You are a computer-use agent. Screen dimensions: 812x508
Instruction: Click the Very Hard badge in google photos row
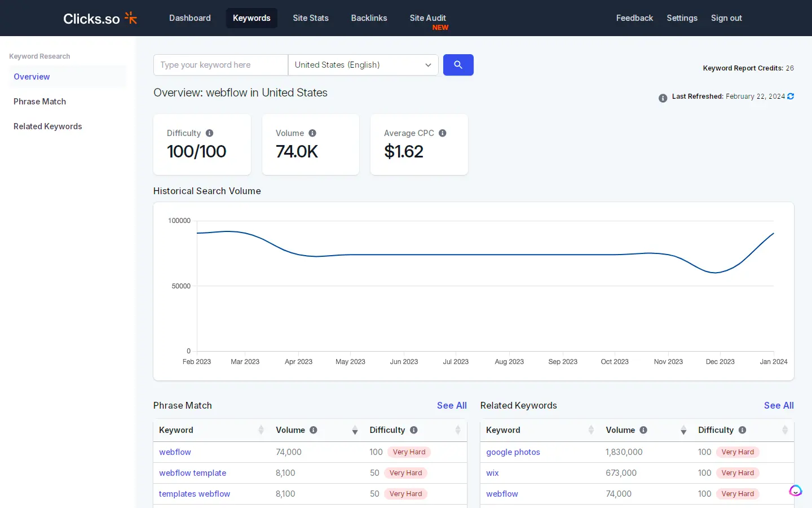738,452
